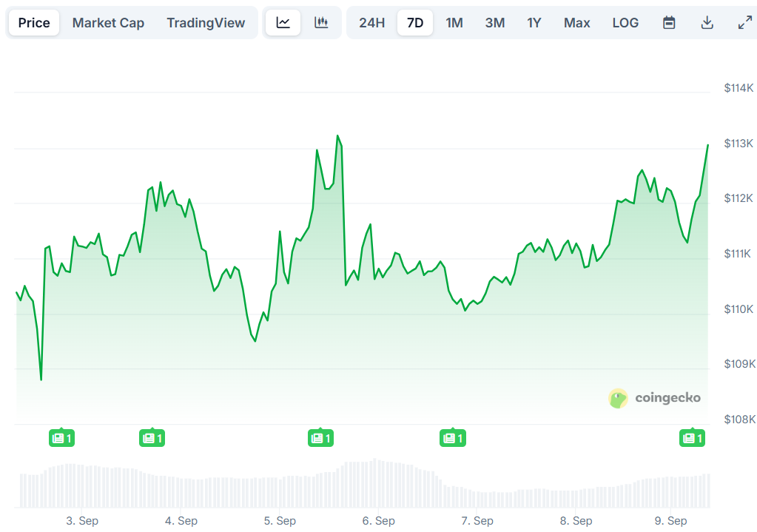
Task: Set the time range to 3M
Action: [x=495, y=23]
